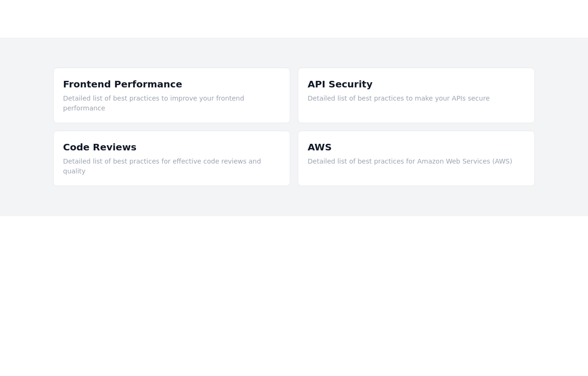Click the description about effective code reviews
588x376 pixels.
[162, 161]
